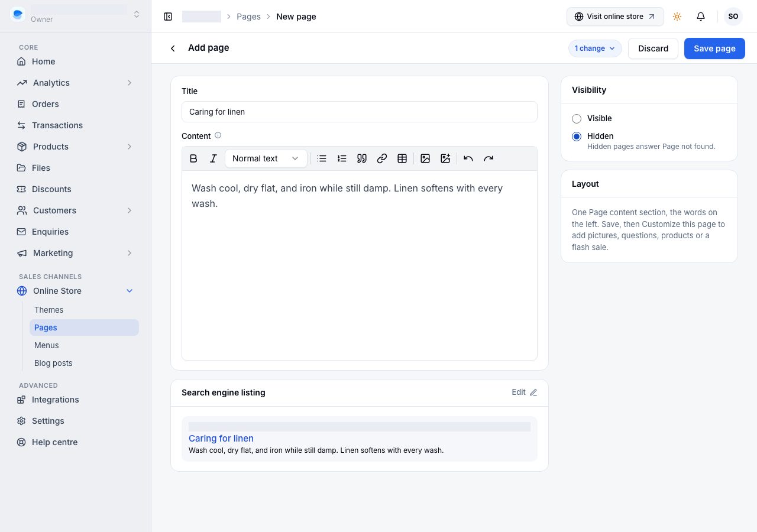757x532 pixels.
Task: Expand the Customers submenu
Action: (130, 210)
